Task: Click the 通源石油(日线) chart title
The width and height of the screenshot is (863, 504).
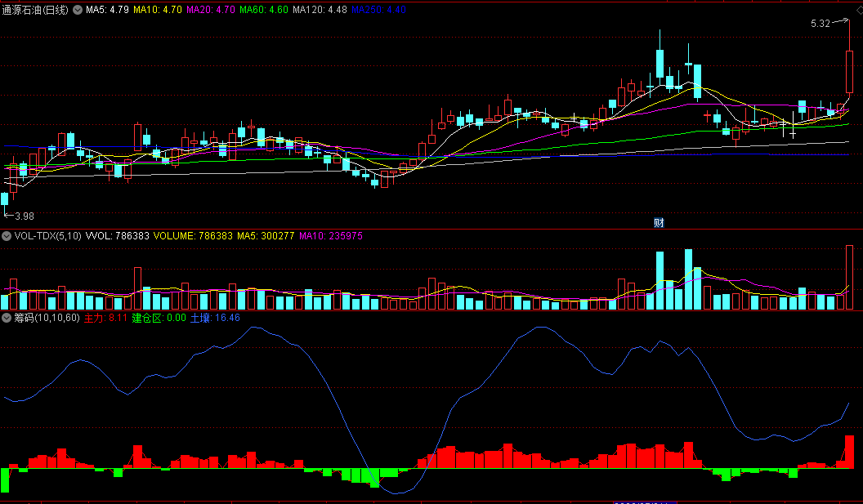Action: coord(36,10)
